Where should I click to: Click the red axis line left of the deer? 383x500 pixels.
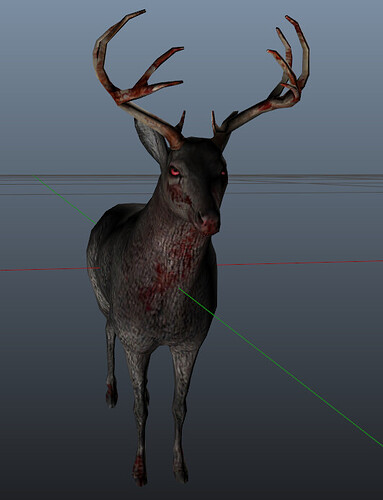click(x=49, y=269)
